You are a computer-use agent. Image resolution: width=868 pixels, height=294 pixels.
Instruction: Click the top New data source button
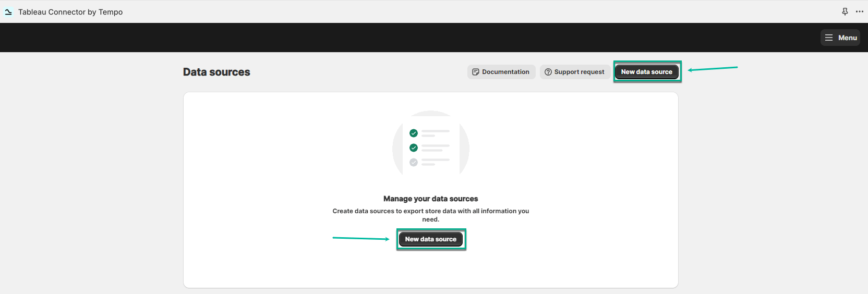pyautogui.click(x=647, y=72)
